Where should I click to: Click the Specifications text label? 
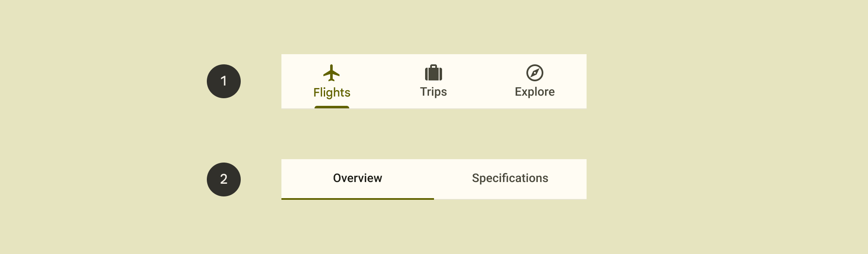[510, 179]
